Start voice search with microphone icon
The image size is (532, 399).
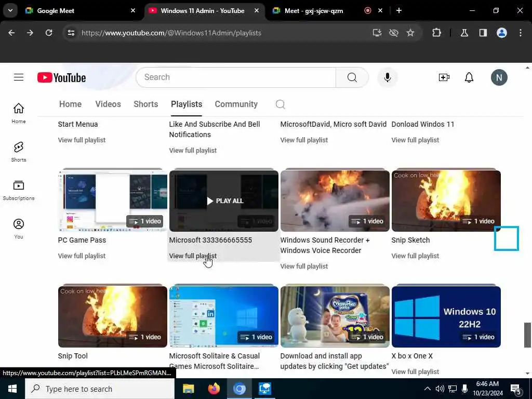(x=387, y=77)
